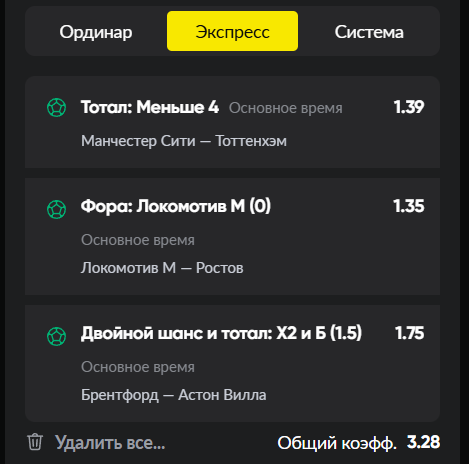Screen dimensions: 469x464
Task: Open the Локомотив М — Ростов match
Action: tap(162, 268)
